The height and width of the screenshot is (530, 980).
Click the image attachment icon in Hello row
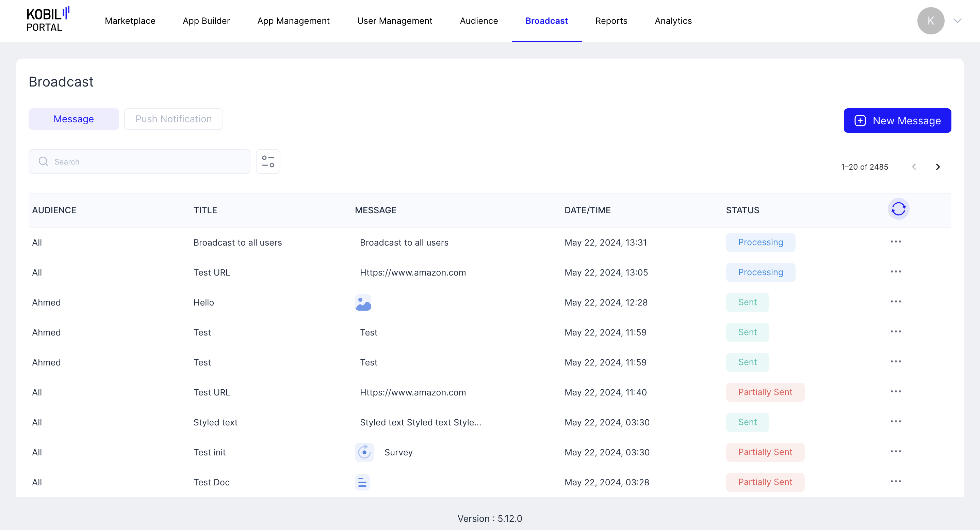pyautogui.click(x=363, y=303)
